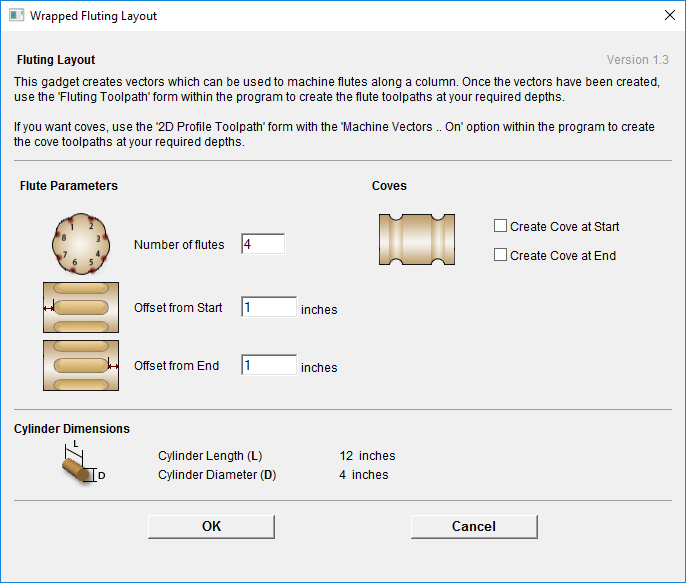Click the application icon in the title bar
This screenshot has height=583, width=686.
pyautogui.click(x=17, y=16)
